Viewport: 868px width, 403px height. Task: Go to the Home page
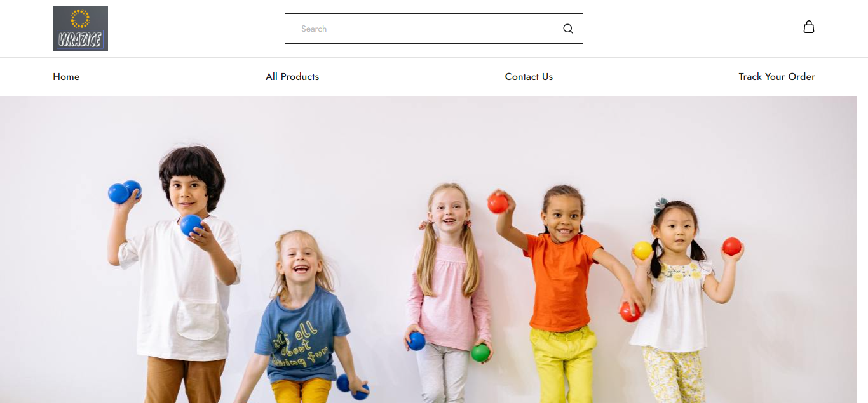tap(66, 77)
